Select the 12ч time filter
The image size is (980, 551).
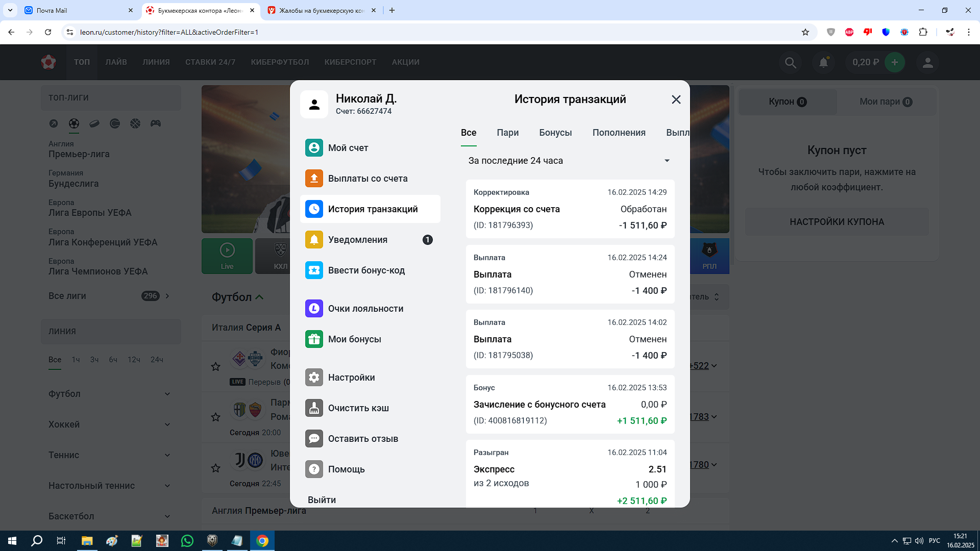click(134, 360)
